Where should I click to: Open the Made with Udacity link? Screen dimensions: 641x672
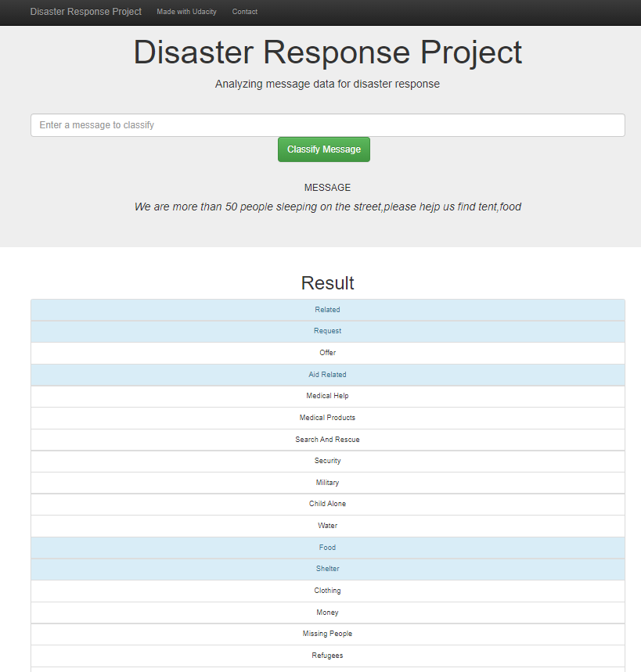(186, 12)
